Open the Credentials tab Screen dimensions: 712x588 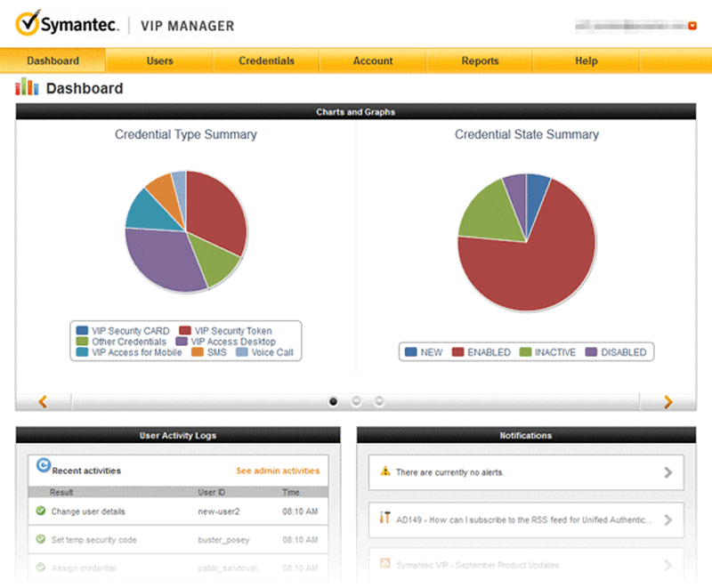tap(266, 60)
